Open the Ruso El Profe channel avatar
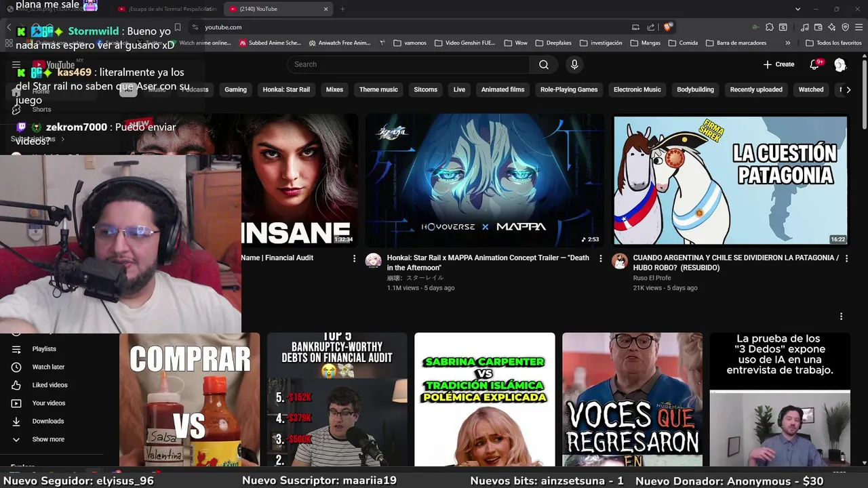Screen dimensions: 868x488 point(620,261)
